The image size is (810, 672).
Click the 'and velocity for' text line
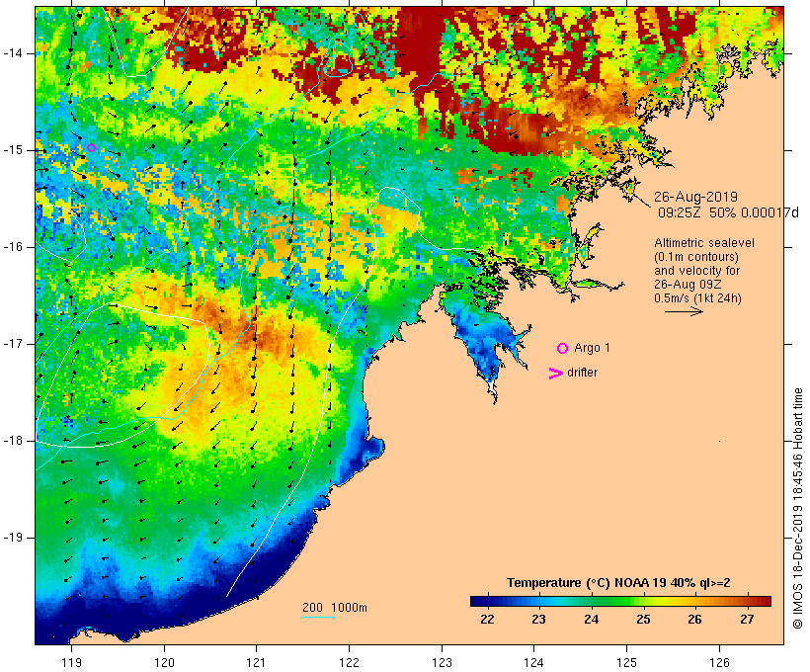click(x=696, y=271)
